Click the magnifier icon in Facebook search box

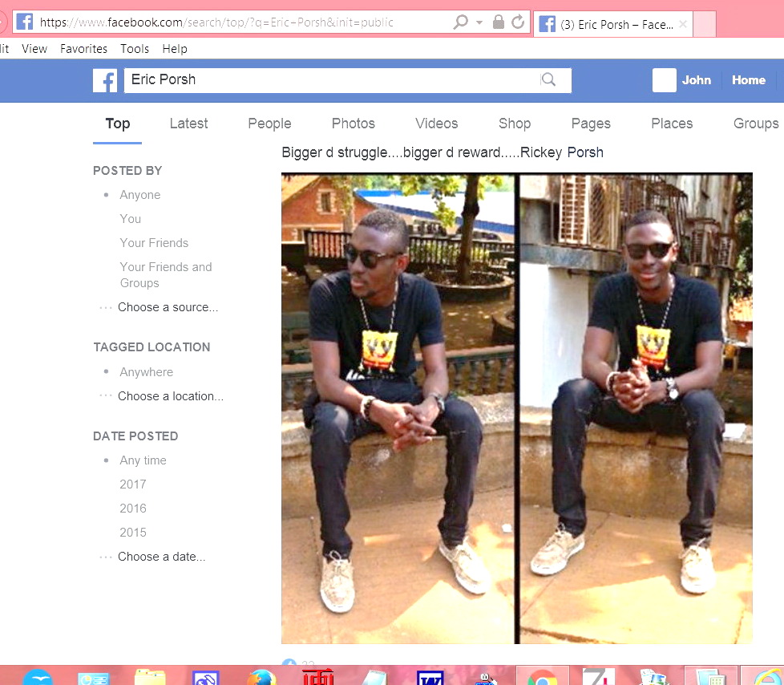(548, 79)
